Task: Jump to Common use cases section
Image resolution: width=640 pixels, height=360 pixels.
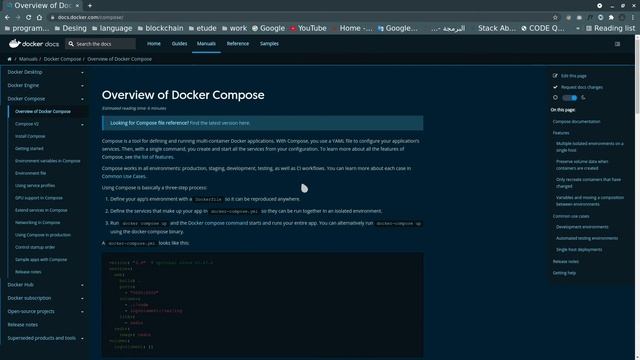Action: click(x=571, y=216)
